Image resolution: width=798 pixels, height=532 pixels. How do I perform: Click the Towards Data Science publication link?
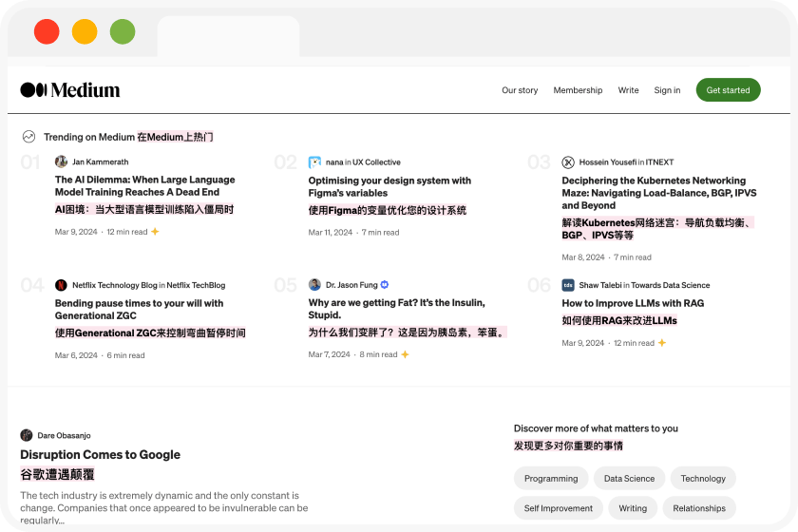(671, 285)
